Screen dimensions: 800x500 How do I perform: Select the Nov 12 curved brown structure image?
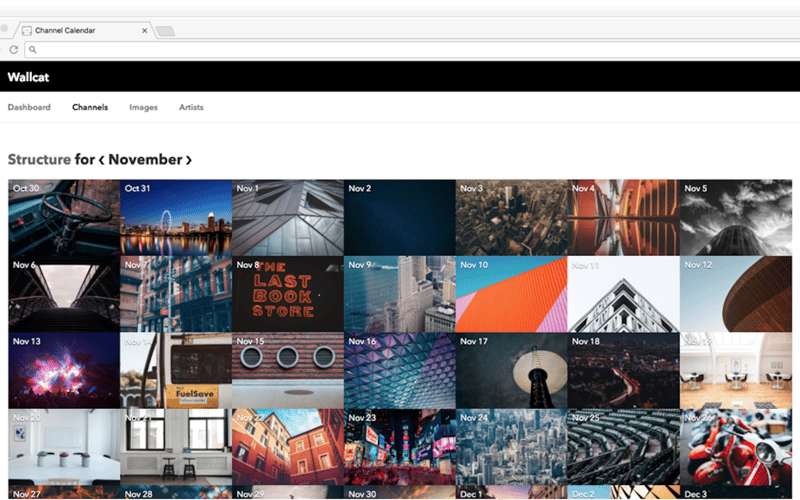(x=736, y=294)
